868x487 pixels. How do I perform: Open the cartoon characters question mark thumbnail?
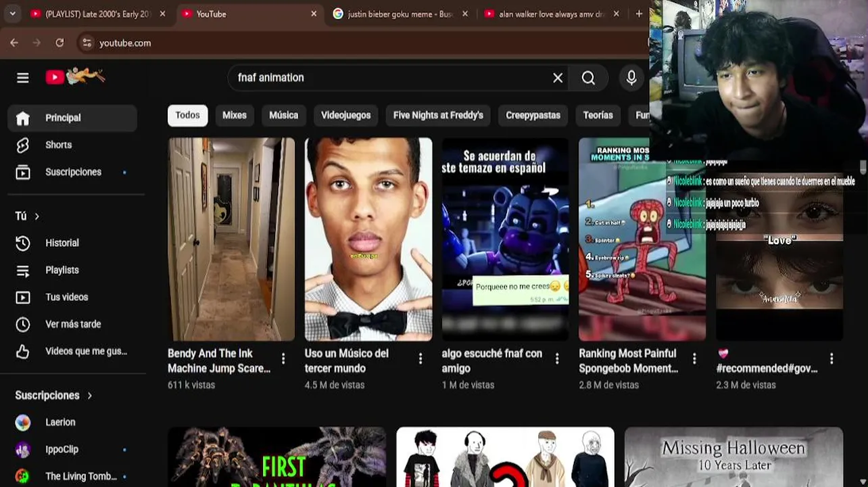tap(506, 457)
